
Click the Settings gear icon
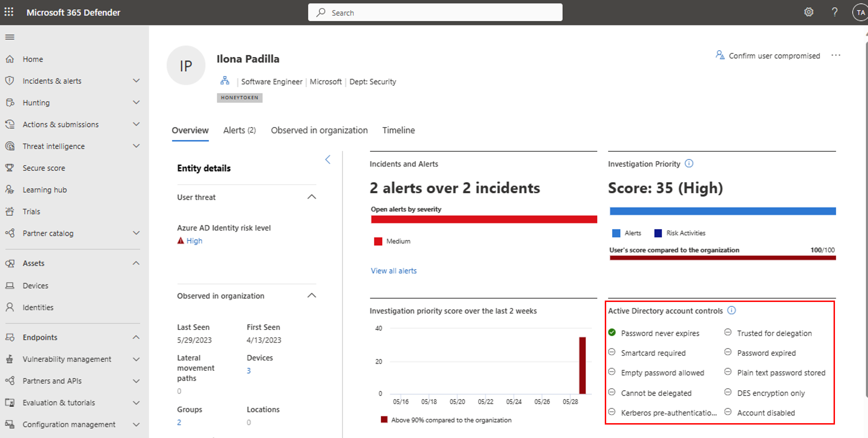(809, 12)
